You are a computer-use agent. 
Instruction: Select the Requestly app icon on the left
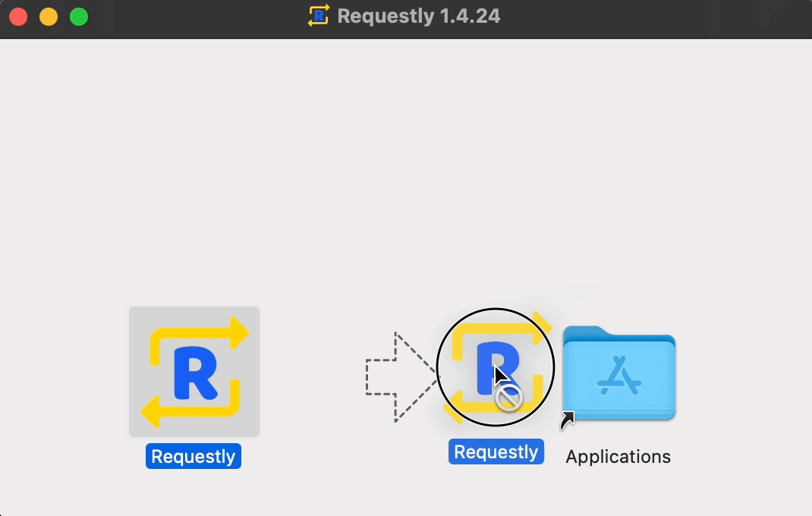point(194,372)
